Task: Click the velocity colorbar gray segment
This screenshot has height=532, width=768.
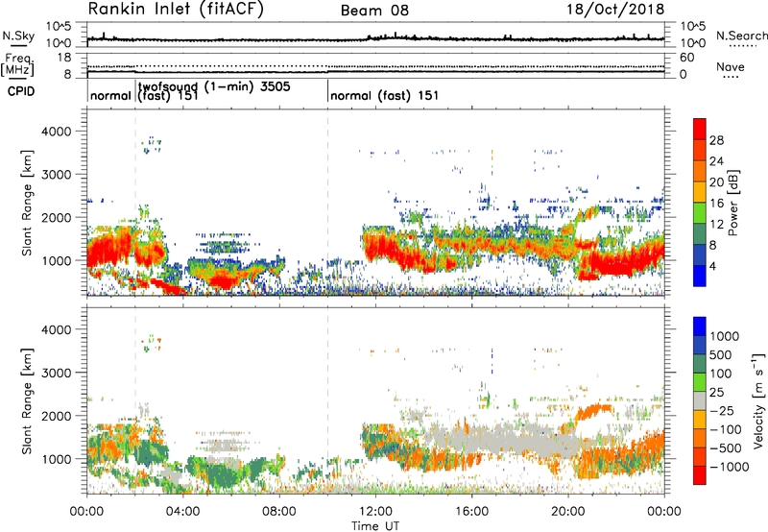Action: pos(700,401)
